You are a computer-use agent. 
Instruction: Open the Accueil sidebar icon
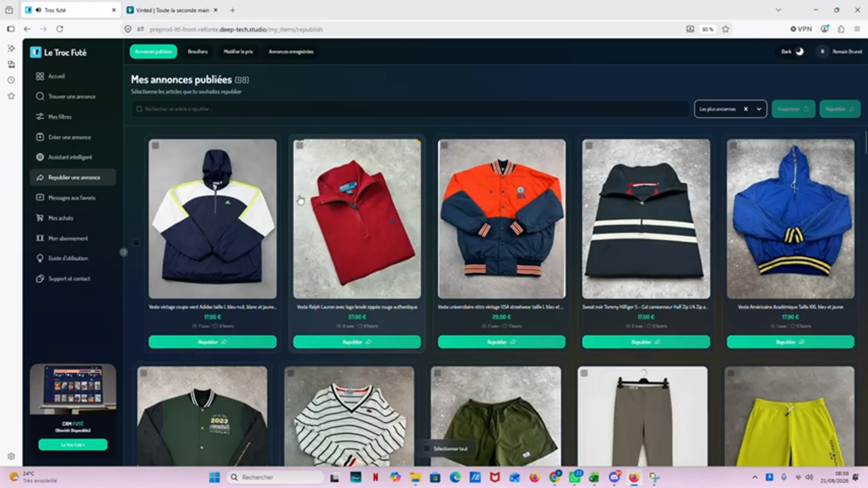[40, 77]
